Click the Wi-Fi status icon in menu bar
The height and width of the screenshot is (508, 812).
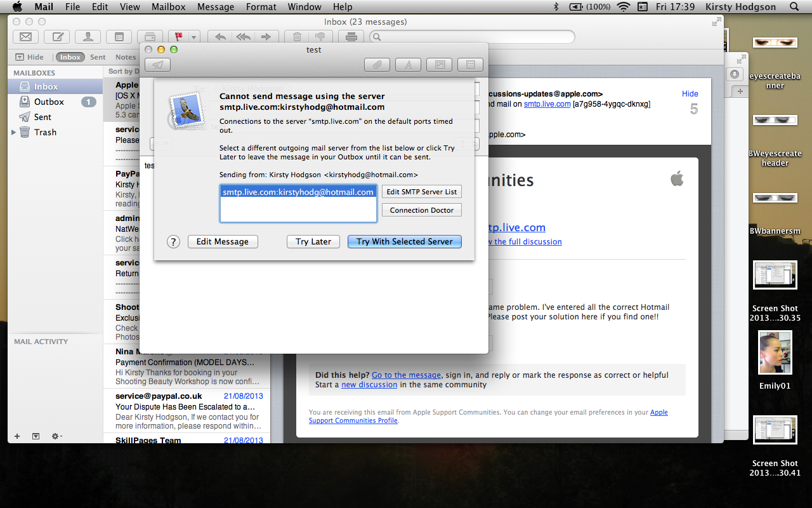click(624, 7)
